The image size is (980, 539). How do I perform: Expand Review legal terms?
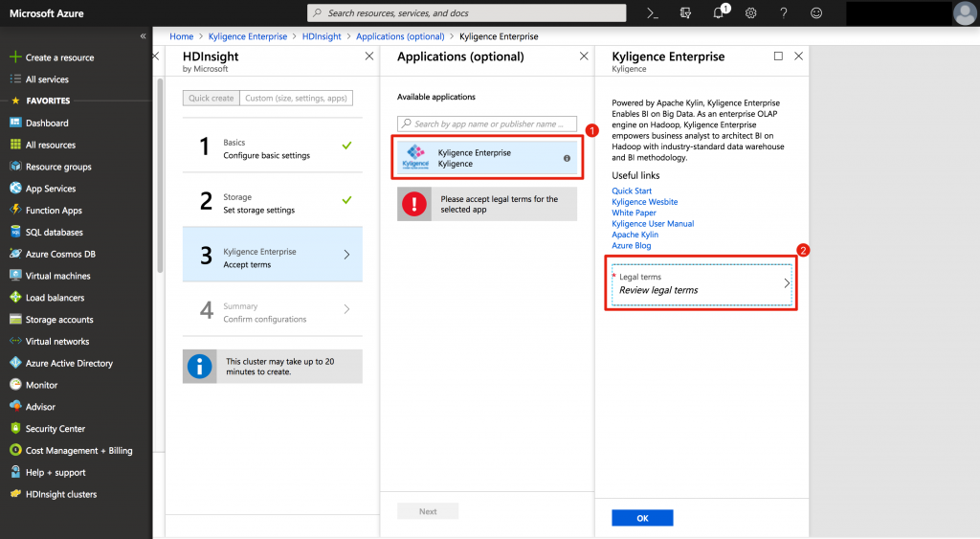(702, 284)
